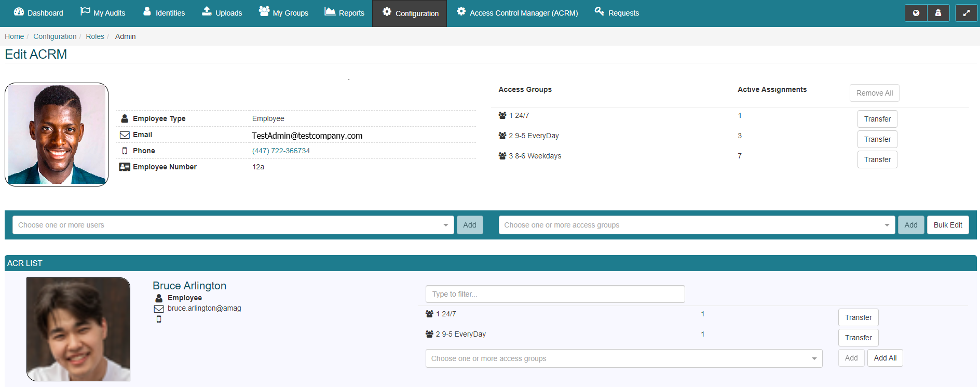This screenshot has width=980, height=387.
Task: Click envelope icon beside bruce.arlington@amag
Action: [159, 309]
